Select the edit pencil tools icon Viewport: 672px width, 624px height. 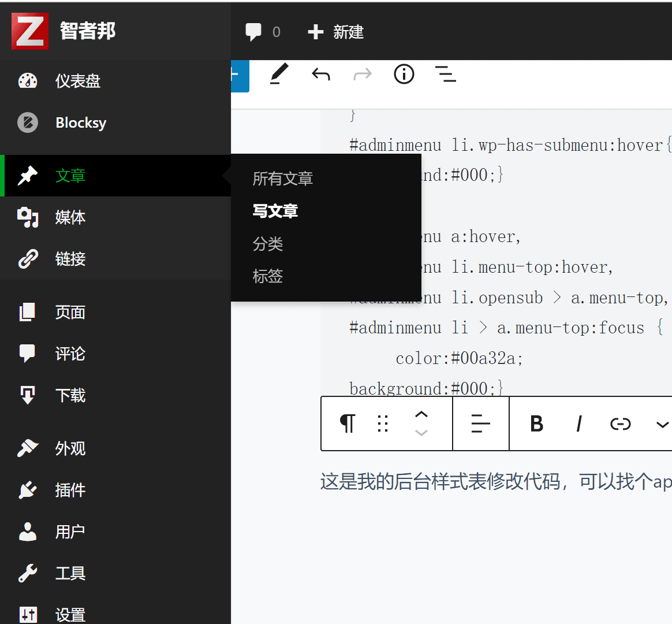pos(279,75)
